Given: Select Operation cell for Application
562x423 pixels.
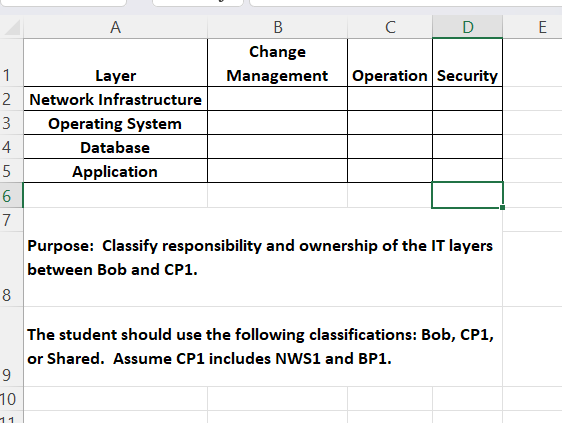Looking at the screenshot, I should (390, 171).
